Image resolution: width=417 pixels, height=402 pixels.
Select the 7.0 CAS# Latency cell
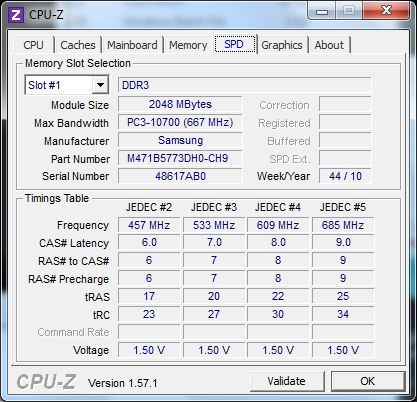[x=214, y=243]
